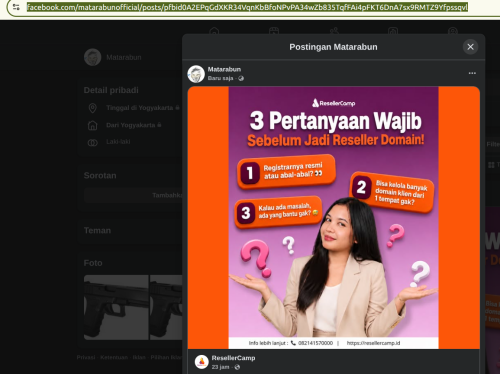The image size is (500, 374).
Task: Click the lock privacy icon after Tinggal di Yogyakarta
Action: coord(177,108)
